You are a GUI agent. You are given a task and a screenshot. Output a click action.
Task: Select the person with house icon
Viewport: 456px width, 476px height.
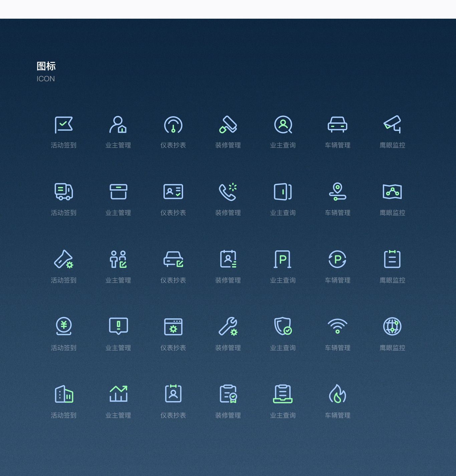(x=118, y=125)
